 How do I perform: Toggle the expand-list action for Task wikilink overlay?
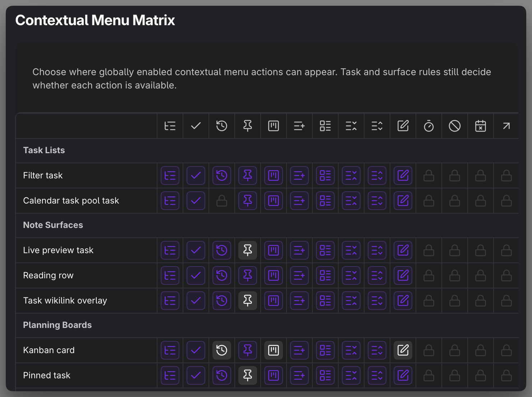click(x=377, y=301)
